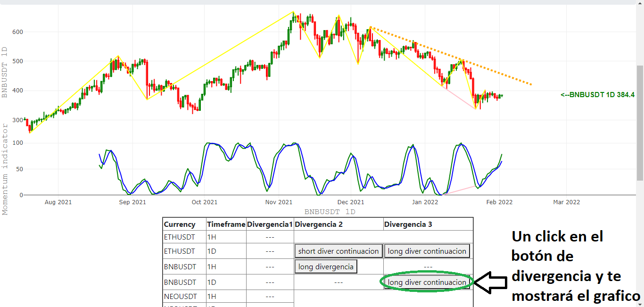
Task: Click the Aug 2021 x-axis label
Action: (58, 202)
